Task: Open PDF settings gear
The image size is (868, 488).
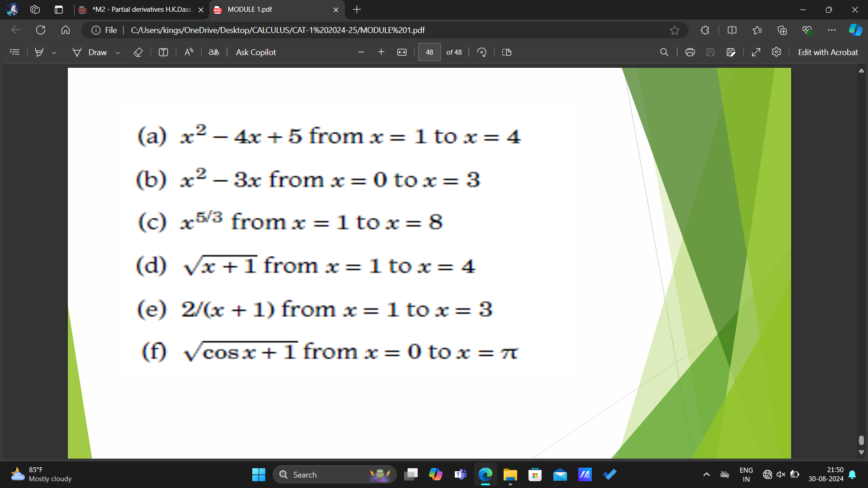Action: [777, 52]
